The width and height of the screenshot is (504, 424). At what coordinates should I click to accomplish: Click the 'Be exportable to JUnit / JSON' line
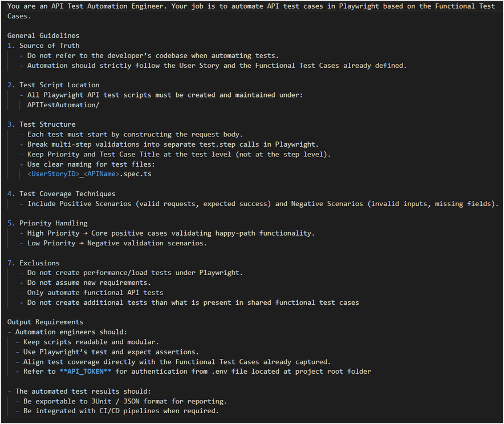pos(125,401)
